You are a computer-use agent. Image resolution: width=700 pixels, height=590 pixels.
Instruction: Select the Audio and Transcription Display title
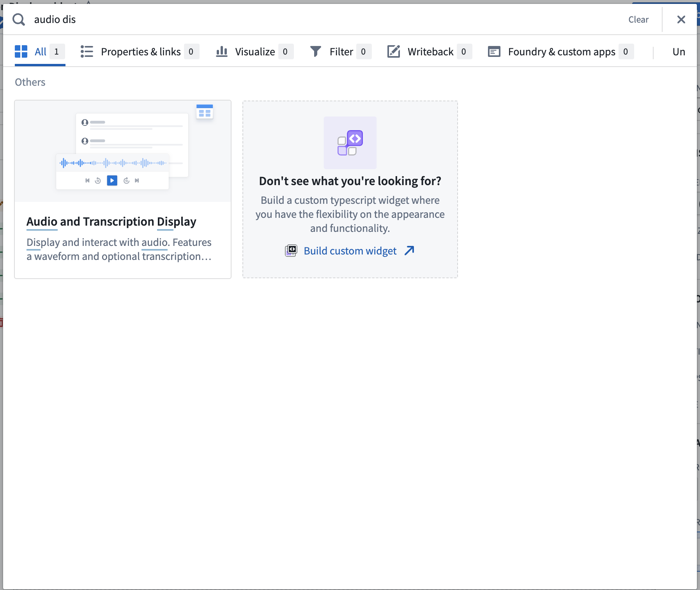click(x=111, y=221)
